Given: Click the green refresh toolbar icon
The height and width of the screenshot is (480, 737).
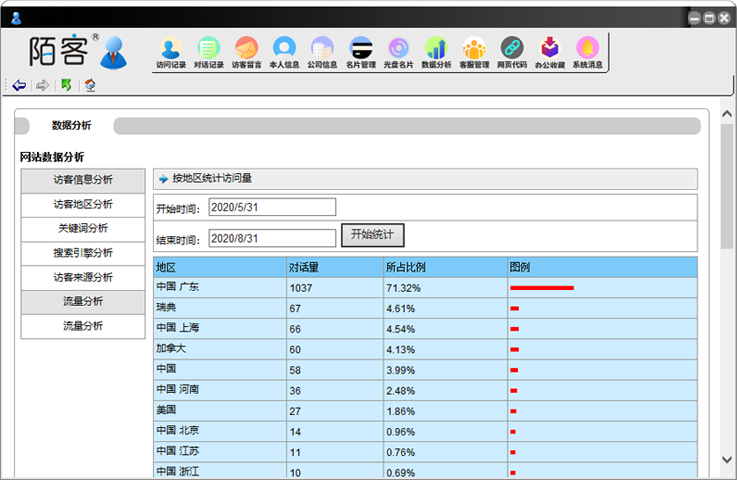Looking at the screenshot, I should (66, 86).
